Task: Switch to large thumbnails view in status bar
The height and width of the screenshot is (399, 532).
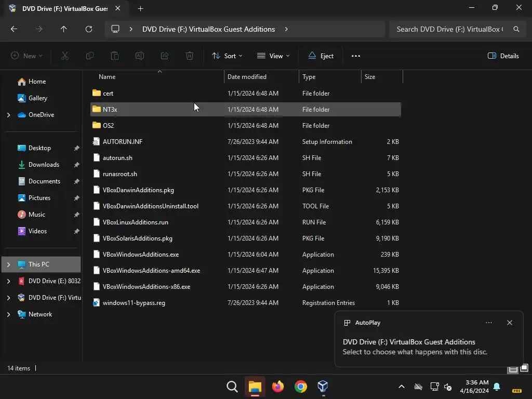Action: (524, 368)
